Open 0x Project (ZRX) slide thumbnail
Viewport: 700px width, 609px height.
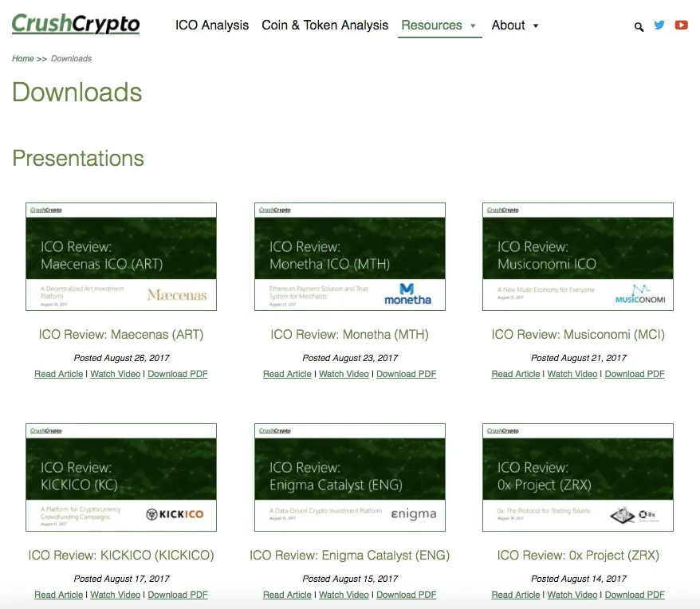[578, 477]
